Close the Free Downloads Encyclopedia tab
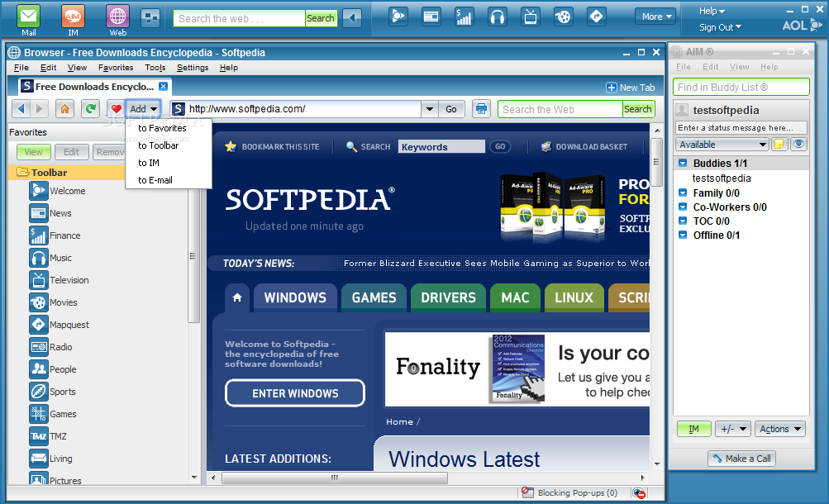This screenshot has height=504, width=829. 164,86
